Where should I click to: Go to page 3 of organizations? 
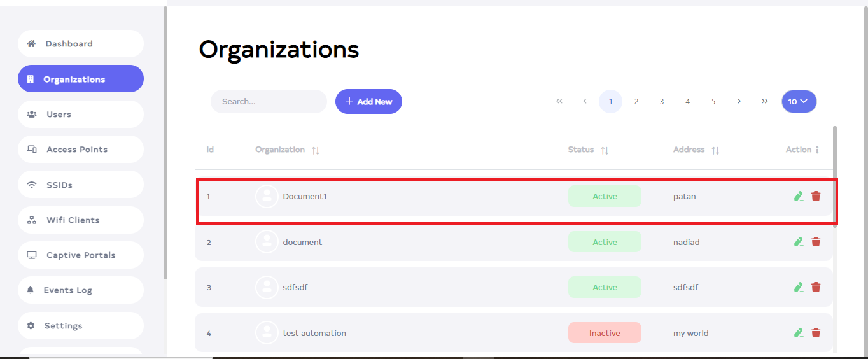(662, 101)
